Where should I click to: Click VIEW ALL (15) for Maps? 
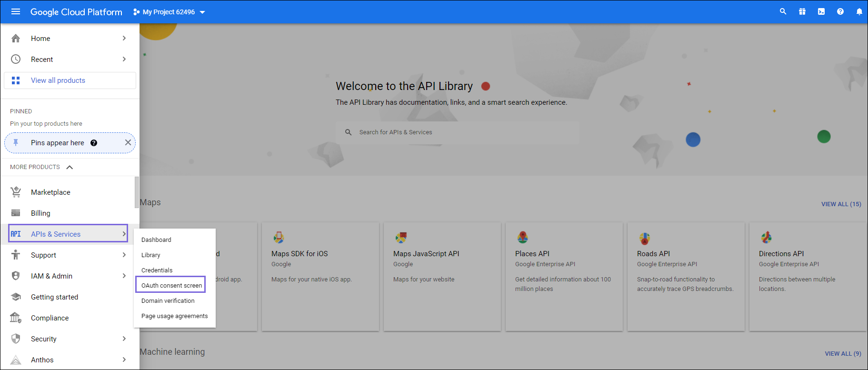(841, 204)
